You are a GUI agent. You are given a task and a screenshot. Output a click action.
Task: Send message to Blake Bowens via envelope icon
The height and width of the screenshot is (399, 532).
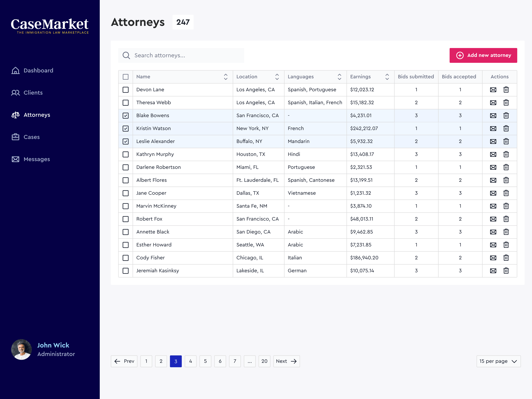493,116
